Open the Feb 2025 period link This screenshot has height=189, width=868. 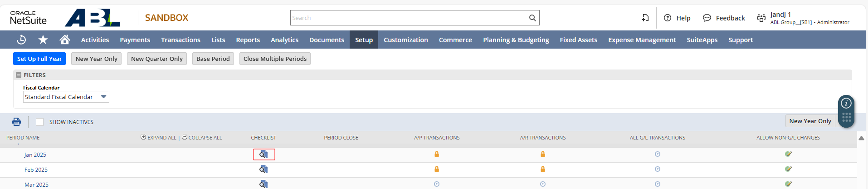point(36,169)
